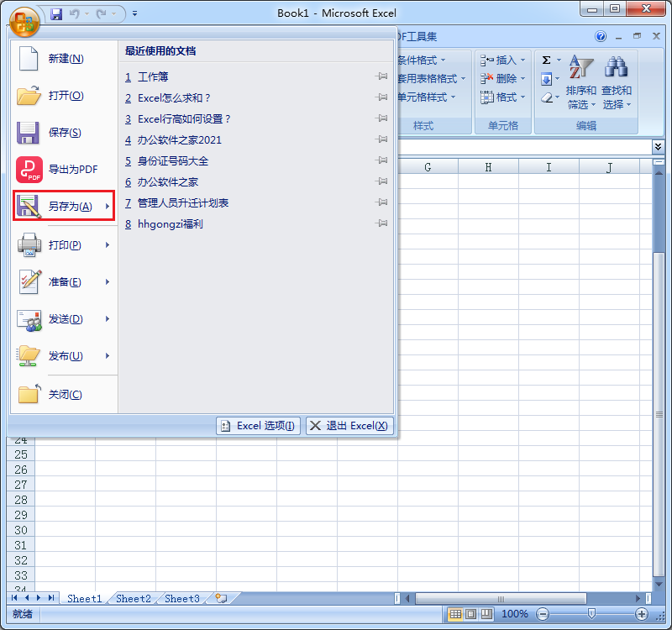672x630 pixels.
Task: Switch to Normal view icon
Action: point(455,615)
